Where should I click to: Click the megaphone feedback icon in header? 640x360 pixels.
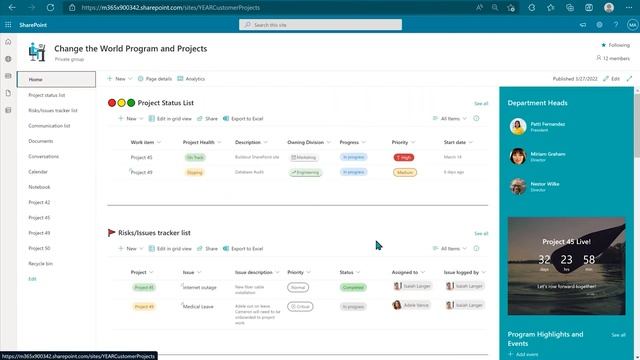583,25
